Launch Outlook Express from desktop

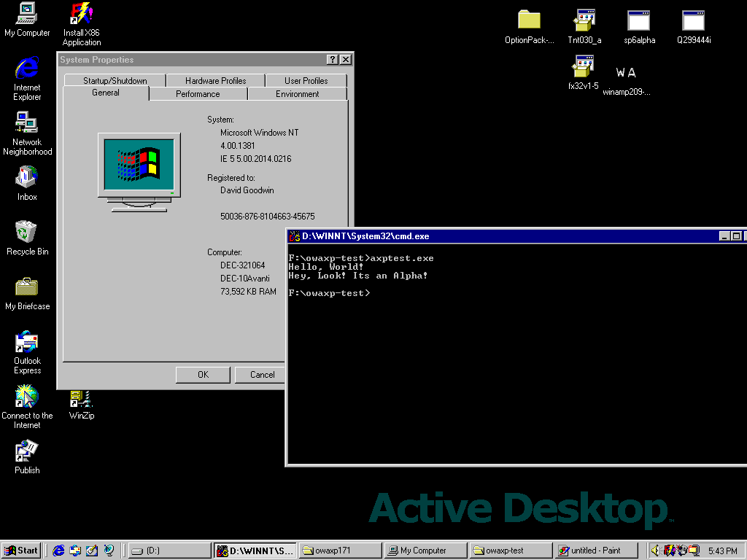(27, 352)
